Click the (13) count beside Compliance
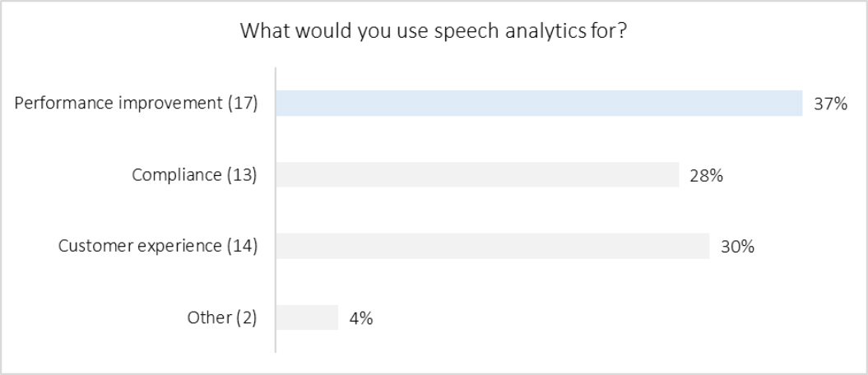The image size is (868, 375). tap(243, 175)
